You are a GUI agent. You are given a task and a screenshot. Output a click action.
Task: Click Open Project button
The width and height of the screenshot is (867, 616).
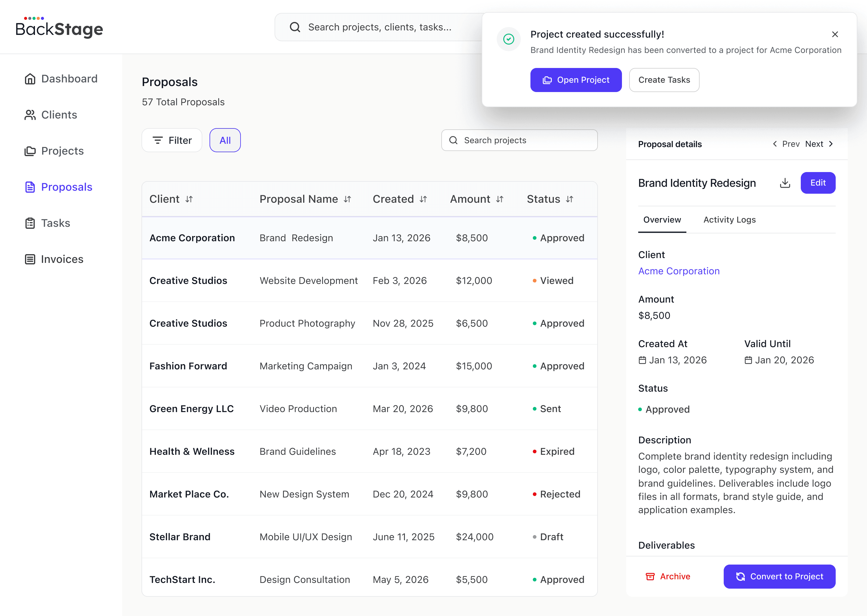pos(576,80)
